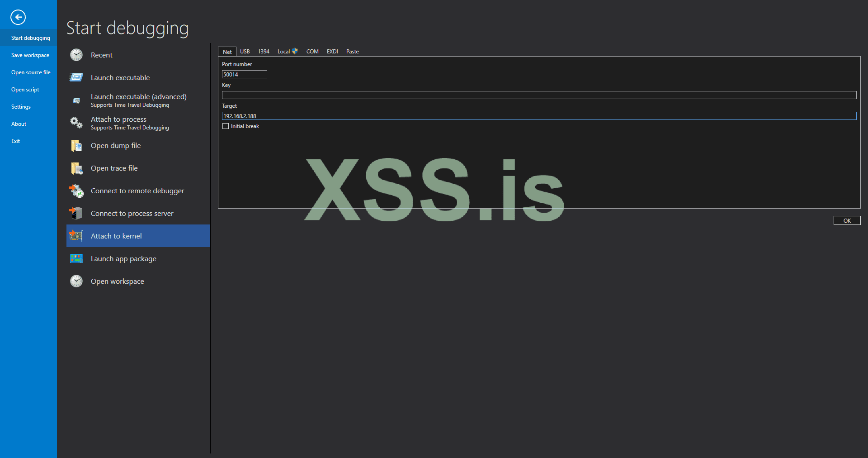Enable the Initial break checkbox
The image size is (868, 458).
click(226, 126)
